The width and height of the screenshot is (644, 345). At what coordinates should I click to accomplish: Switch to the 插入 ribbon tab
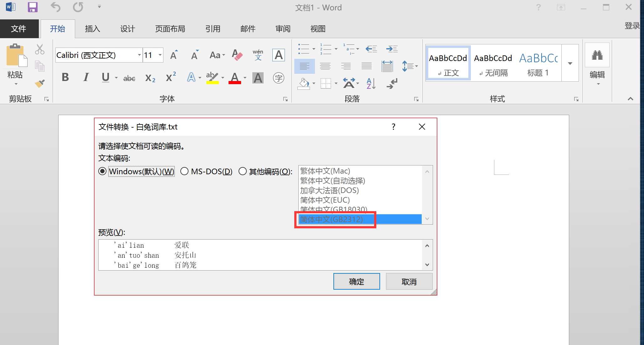[92, 29]
